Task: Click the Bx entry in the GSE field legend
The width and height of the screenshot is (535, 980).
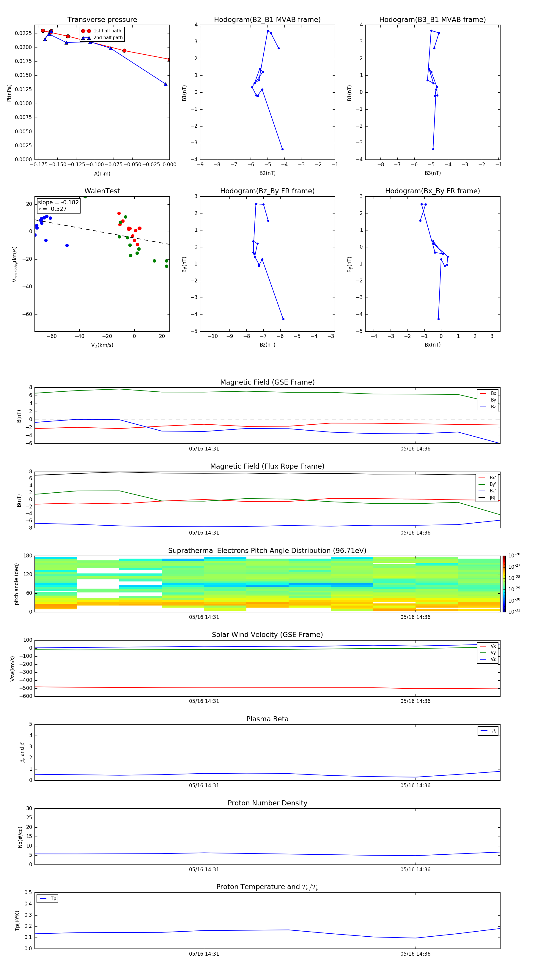Action: coord(488,393)
